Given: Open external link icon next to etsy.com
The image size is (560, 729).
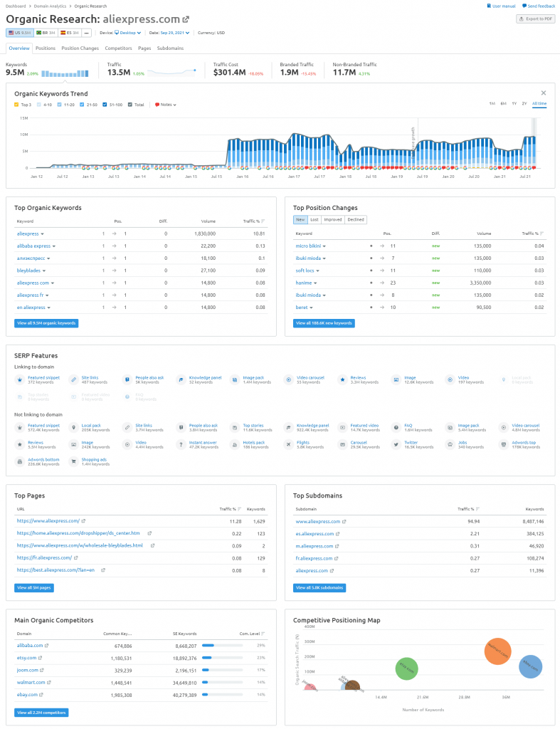Looking at the screenshot, I should (x=40, y=658).
